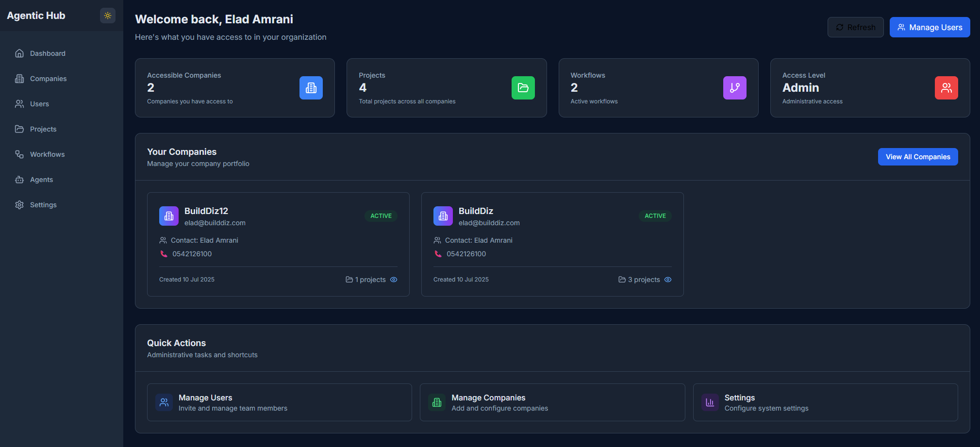Open the Manage Users quick action card
Viewport: 980px width, 447px height.
[x=279, y=402]
